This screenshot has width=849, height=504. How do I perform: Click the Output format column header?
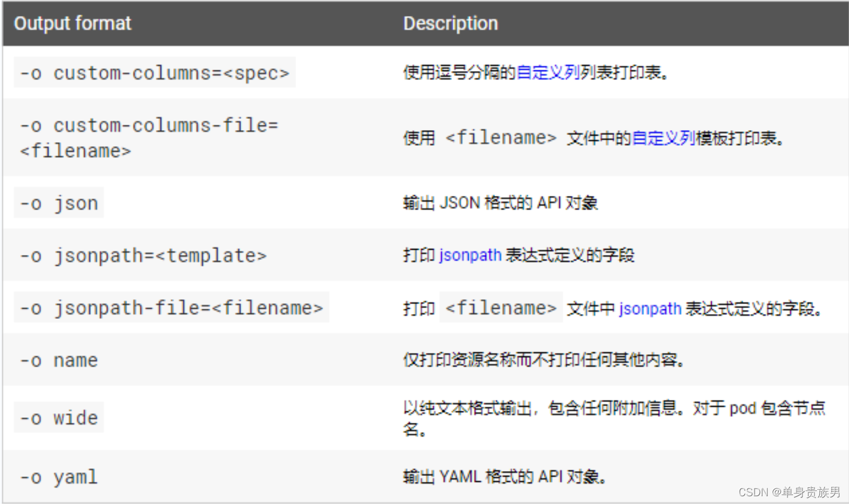(x=72, y=23)
